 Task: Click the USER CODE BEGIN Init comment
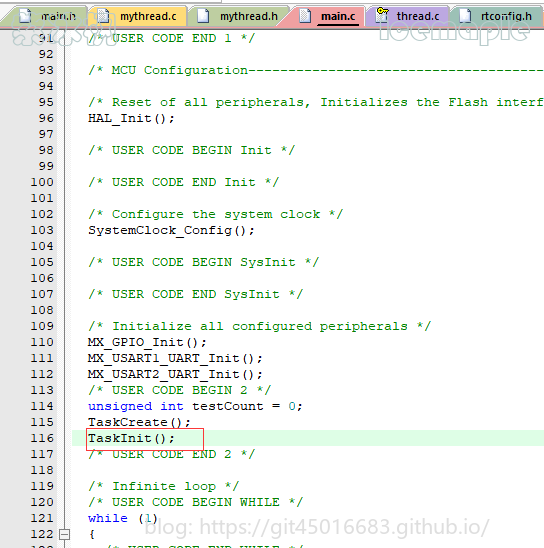[191, 150]
